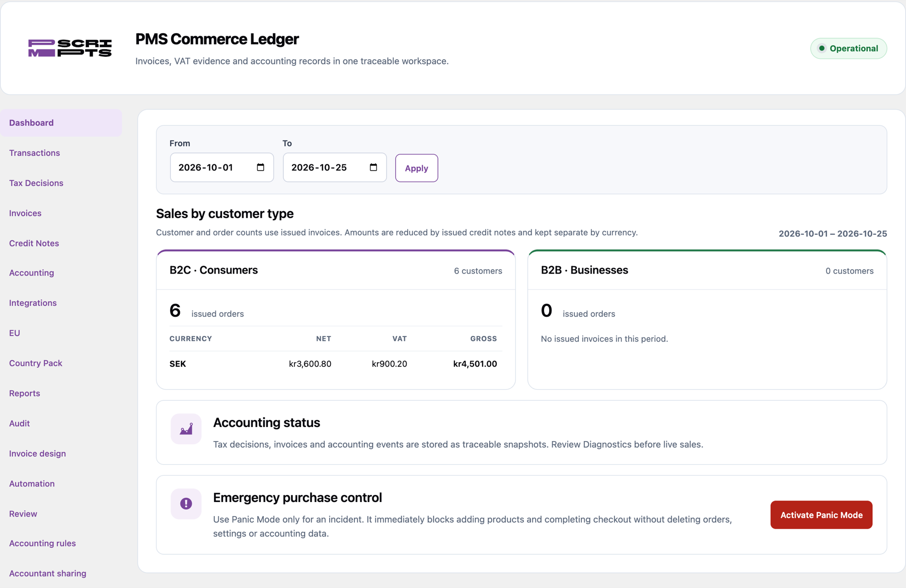This screenshot has height=588, width=906.
Task: Click the gross total kr4,501.00
Action: pyautogui.click(x=475, y=364)
